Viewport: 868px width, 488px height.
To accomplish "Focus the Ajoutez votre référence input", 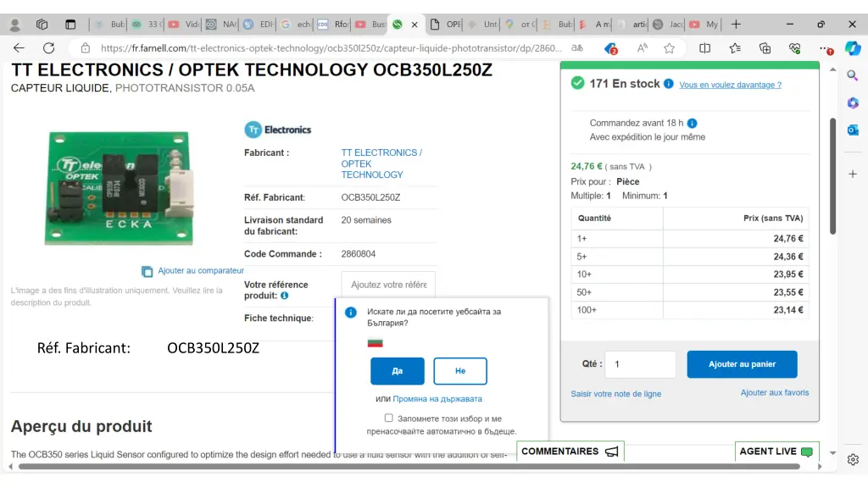I will (x=388, y=285).
